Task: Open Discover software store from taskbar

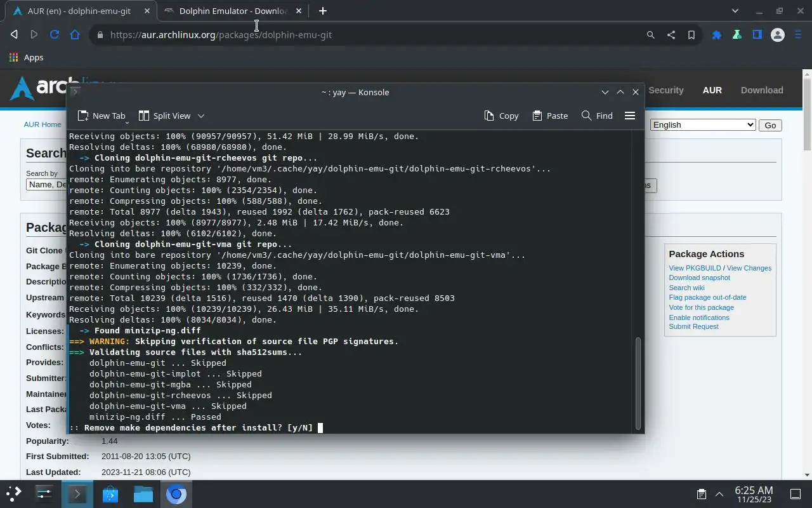Action: point(110,493)
